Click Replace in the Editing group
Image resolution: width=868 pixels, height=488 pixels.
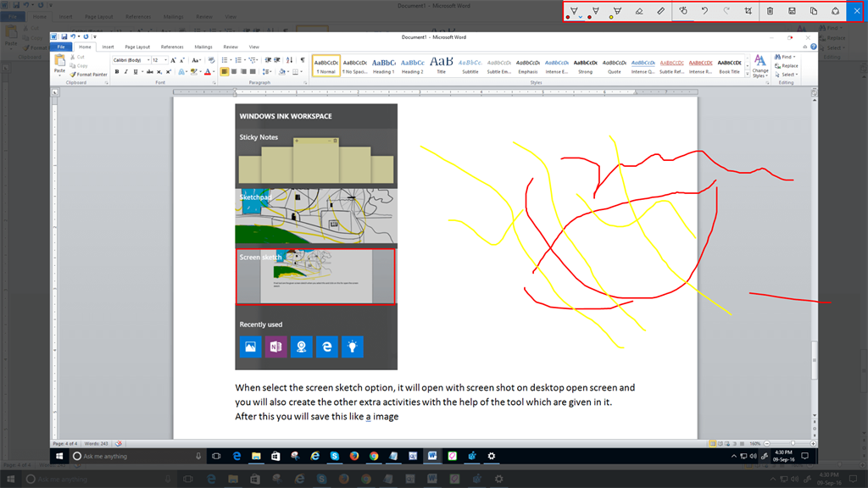(786, 66)
